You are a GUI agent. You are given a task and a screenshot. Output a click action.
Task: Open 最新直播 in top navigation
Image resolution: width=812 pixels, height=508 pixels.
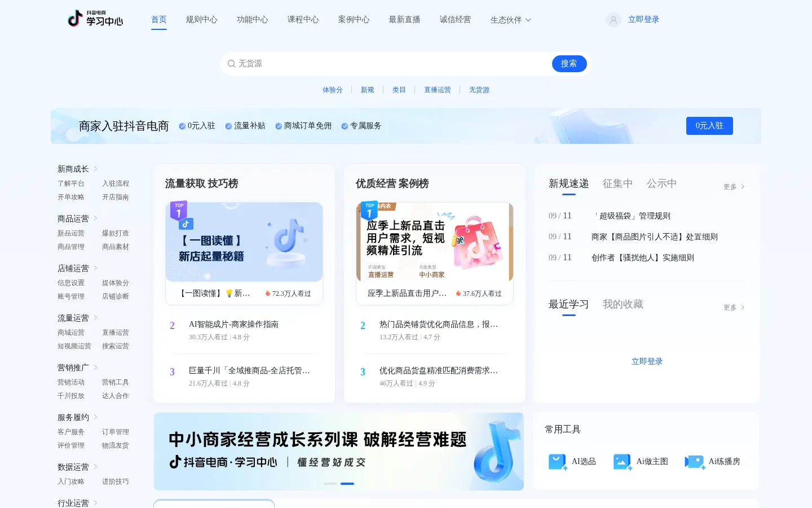coord(405,19)
